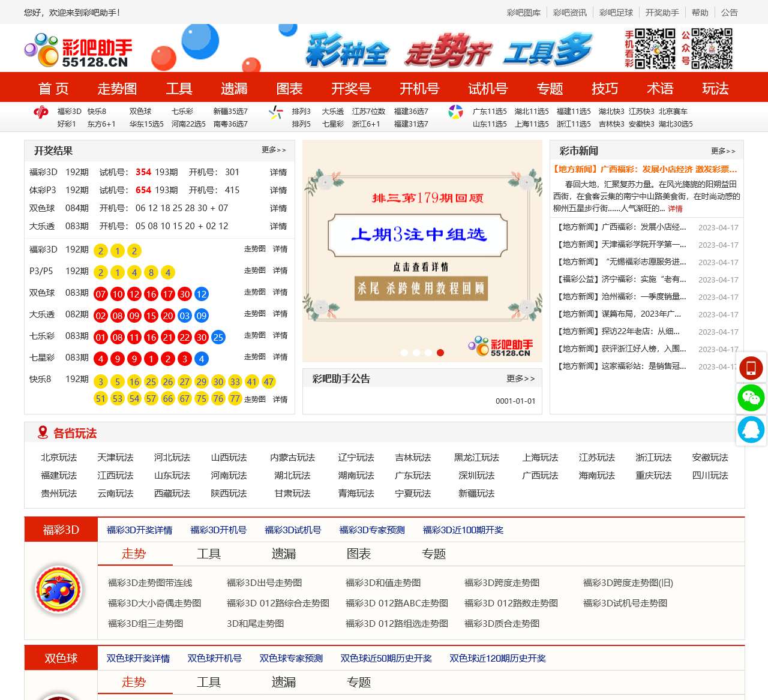Click the red 详情 link after news summary
The height and width of the screenshot is (700, 768).
coord(675,209)
